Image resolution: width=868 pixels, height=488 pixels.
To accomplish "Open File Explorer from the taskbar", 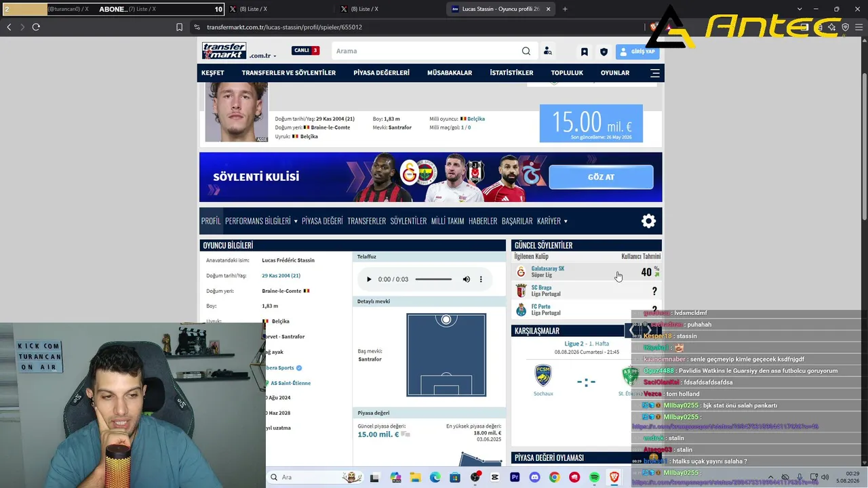I will 415,477.
